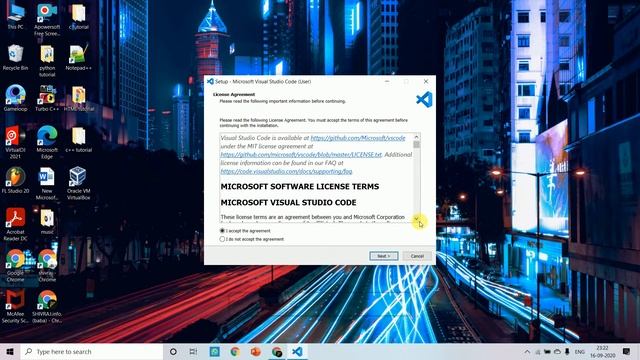
Task: Open the SHIVRAJ.info (baba) Chrome shortcut
Action: click(47, 307)
